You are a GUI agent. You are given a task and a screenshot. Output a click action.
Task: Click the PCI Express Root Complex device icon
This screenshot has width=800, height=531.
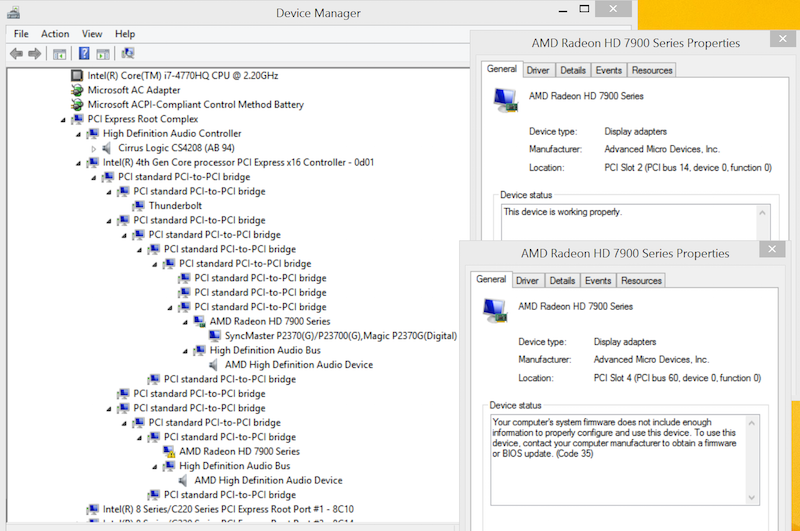click(77, 119)
